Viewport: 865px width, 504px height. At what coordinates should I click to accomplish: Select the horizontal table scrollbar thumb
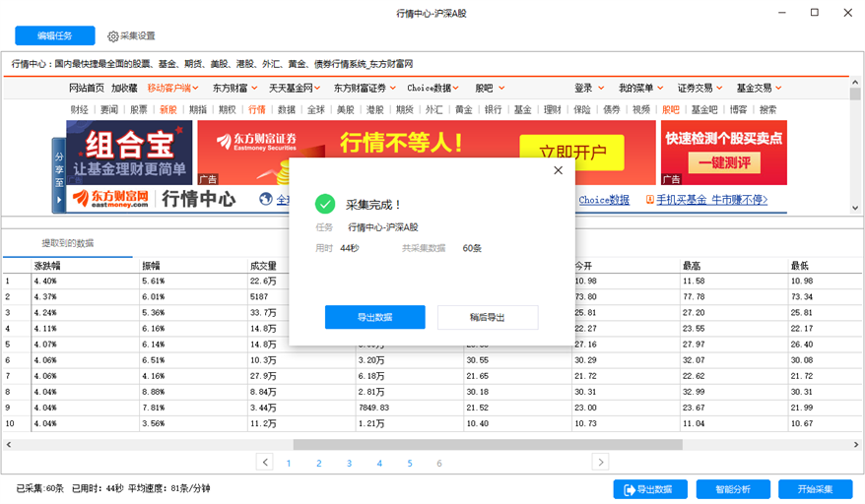click(488, 445)
